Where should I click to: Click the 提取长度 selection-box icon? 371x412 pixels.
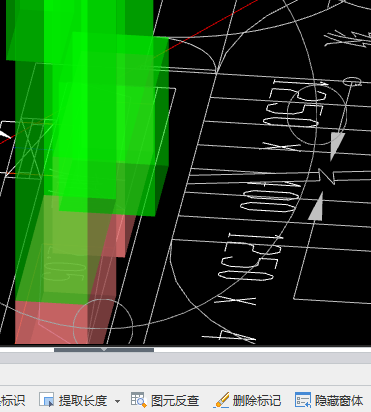46,399
